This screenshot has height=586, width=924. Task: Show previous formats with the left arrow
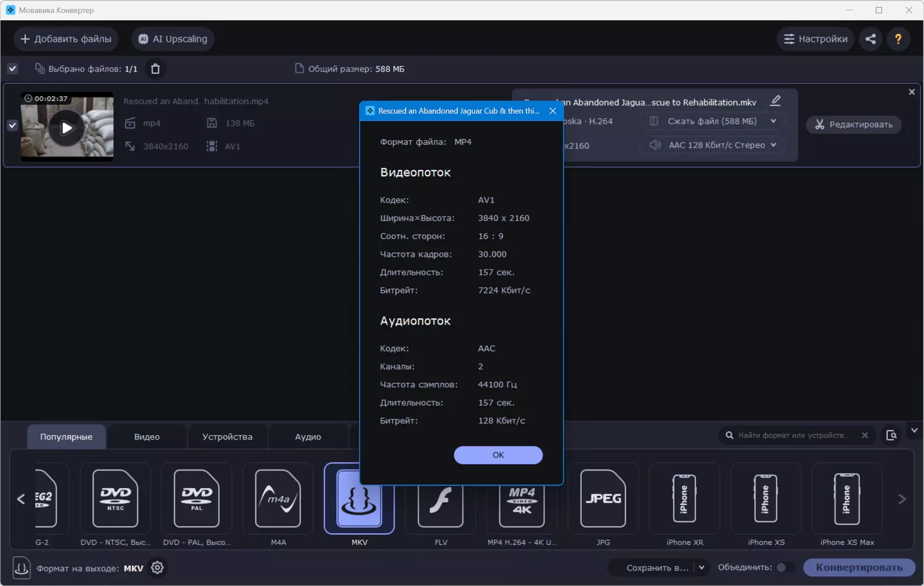tap(21, 499)
